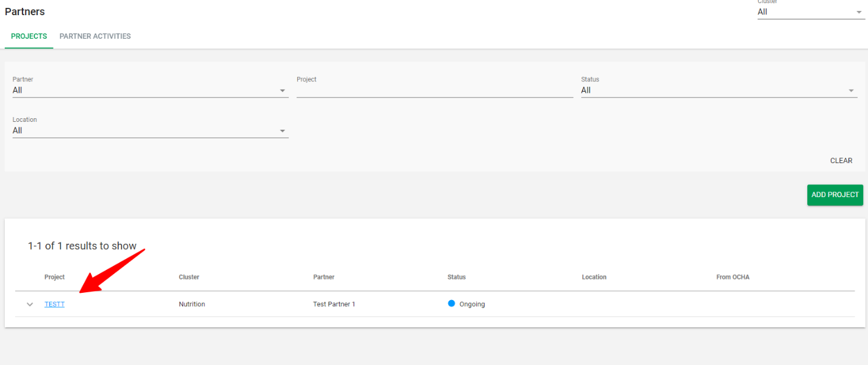Click the Add Project button
868x365 pixels.
[835, 195]
